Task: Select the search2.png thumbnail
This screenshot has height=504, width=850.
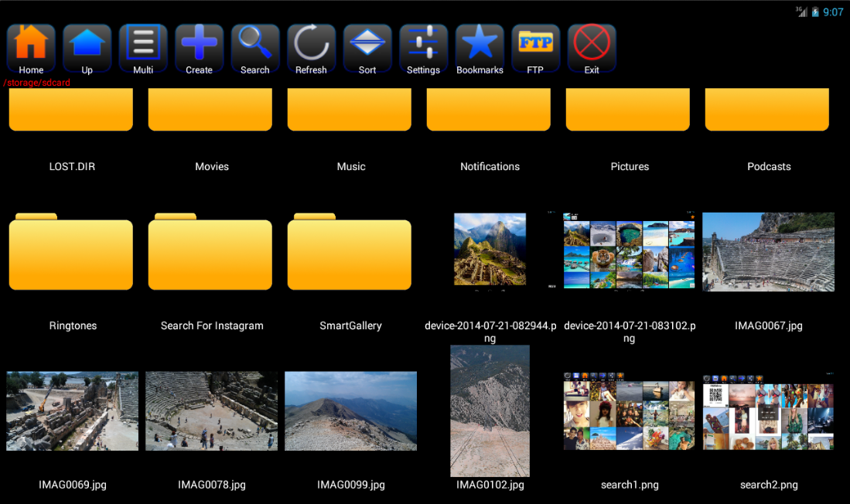Action: [768, 411]
